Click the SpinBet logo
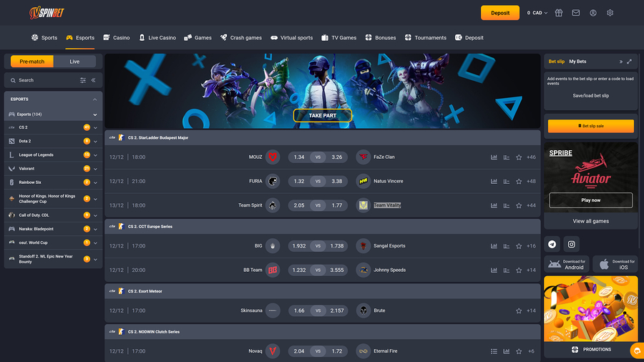 47,13
